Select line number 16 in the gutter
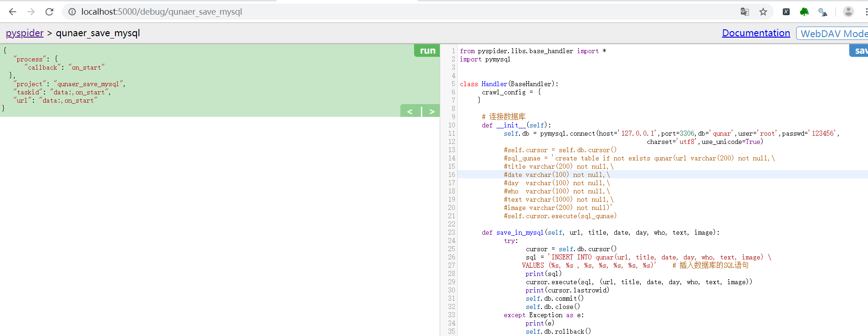868x336 pixels. coord(452,175)
